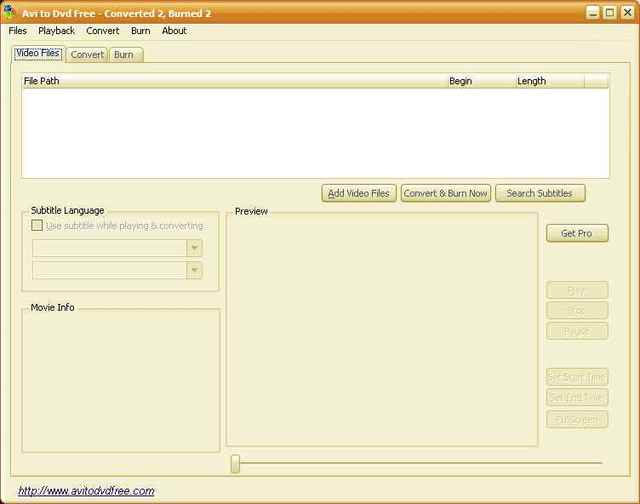This screenshot has height=504, width=640.
Task: Click the app icon in the title bar
Action: point(8,12)
